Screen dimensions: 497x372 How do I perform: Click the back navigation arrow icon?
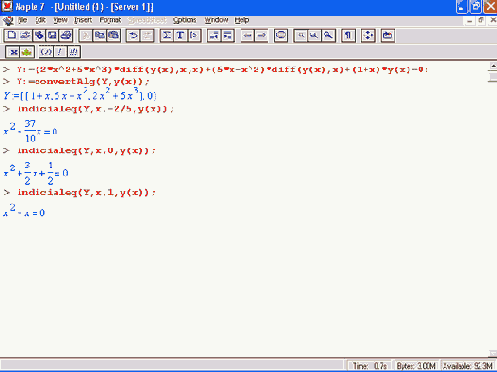[x=247, y=35]
